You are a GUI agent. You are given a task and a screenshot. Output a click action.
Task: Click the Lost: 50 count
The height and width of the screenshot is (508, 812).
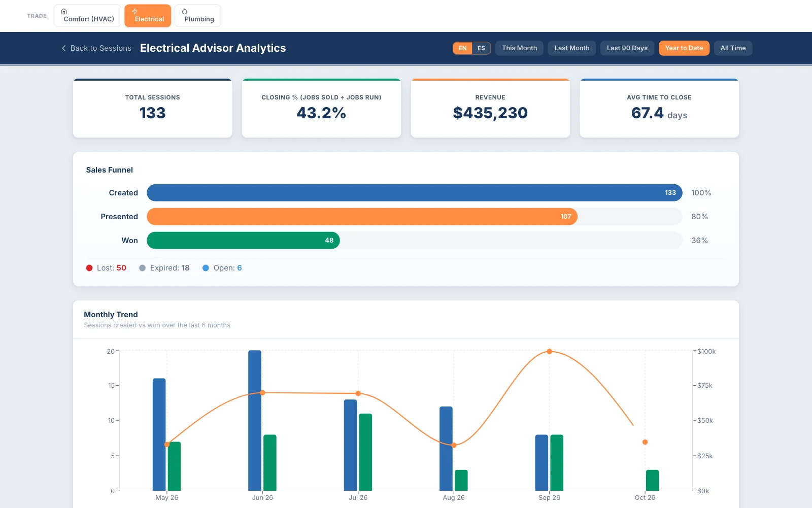coord(121,268)
